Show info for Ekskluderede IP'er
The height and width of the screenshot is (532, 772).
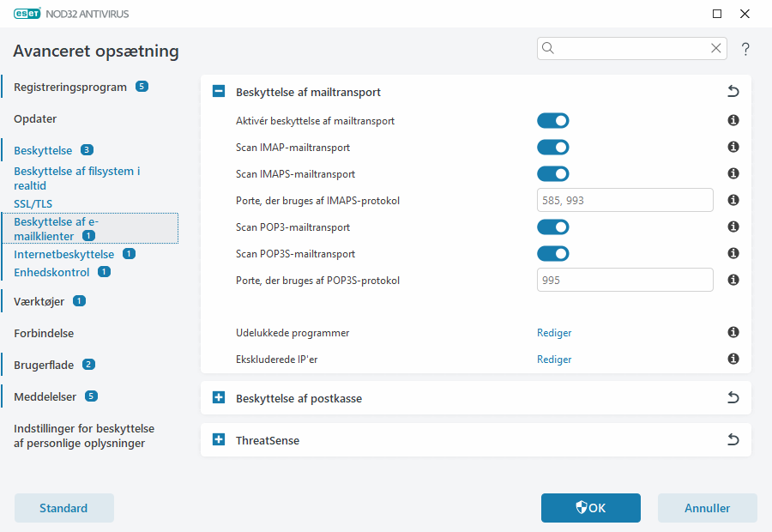point(733,360)
